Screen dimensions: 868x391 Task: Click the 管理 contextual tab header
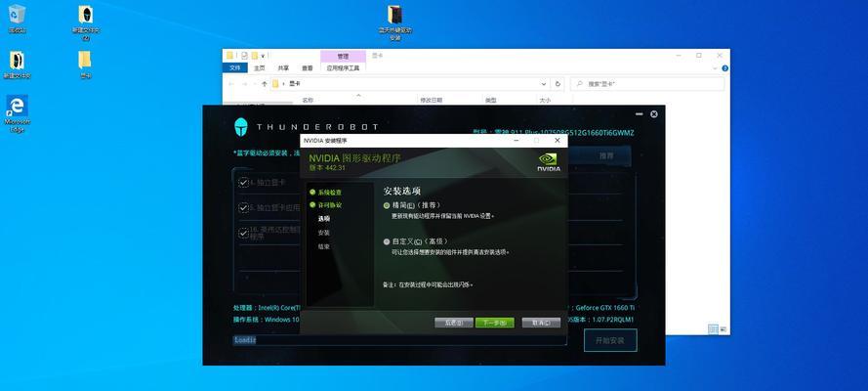[x=343, y=56]
